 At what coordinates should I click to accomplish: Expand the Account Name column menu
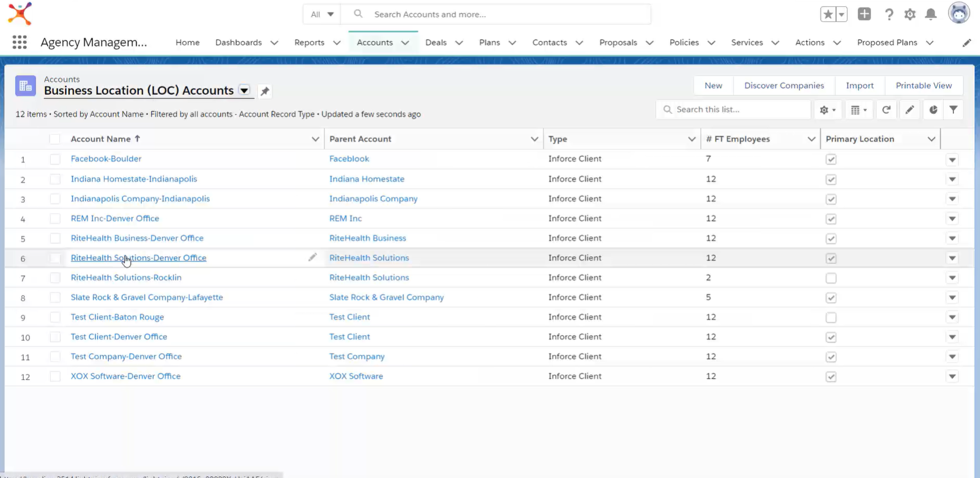pyautogui.click(x=315, y=139)
